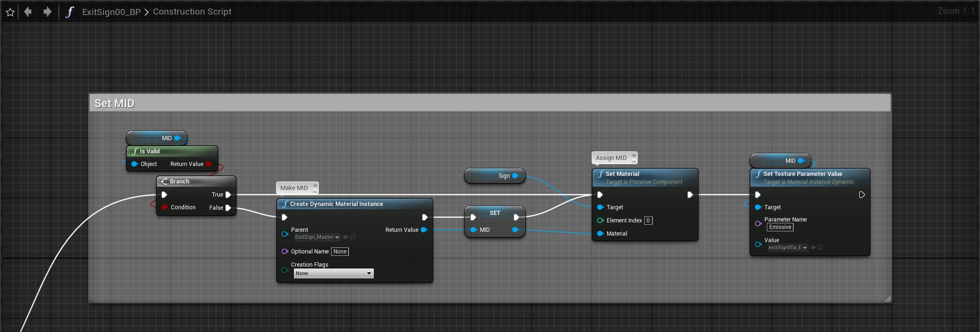Click Set Material exec output pin
Screen dimensions: 980x332
pyautogui.click(x=690, y=195)
